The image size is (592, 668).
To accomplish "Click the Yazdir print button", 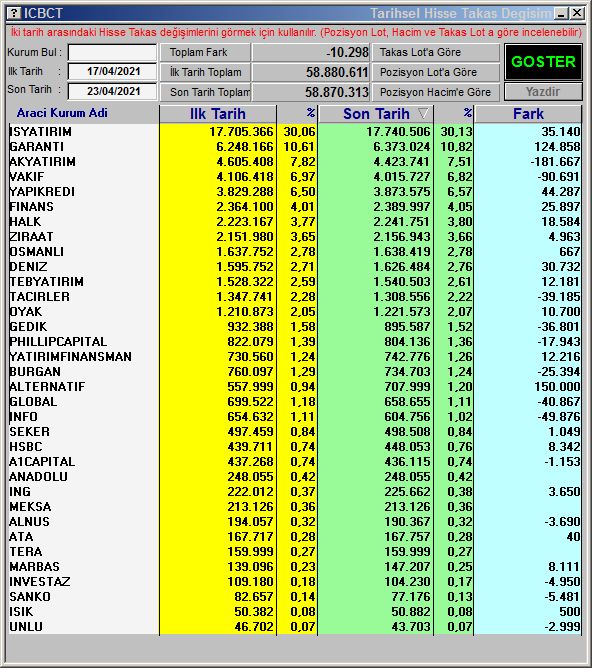I will [x=543, y=92].
